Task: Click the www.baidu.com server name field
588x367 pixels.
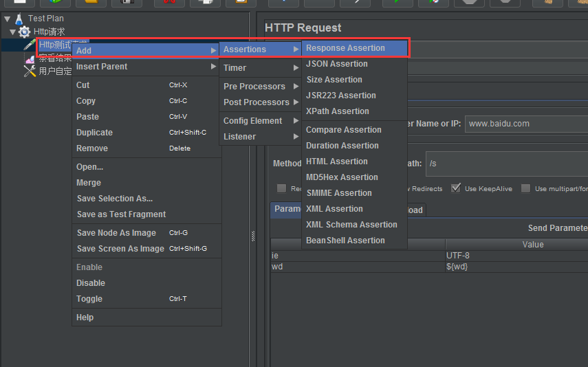Action: (x=527, y=124)
